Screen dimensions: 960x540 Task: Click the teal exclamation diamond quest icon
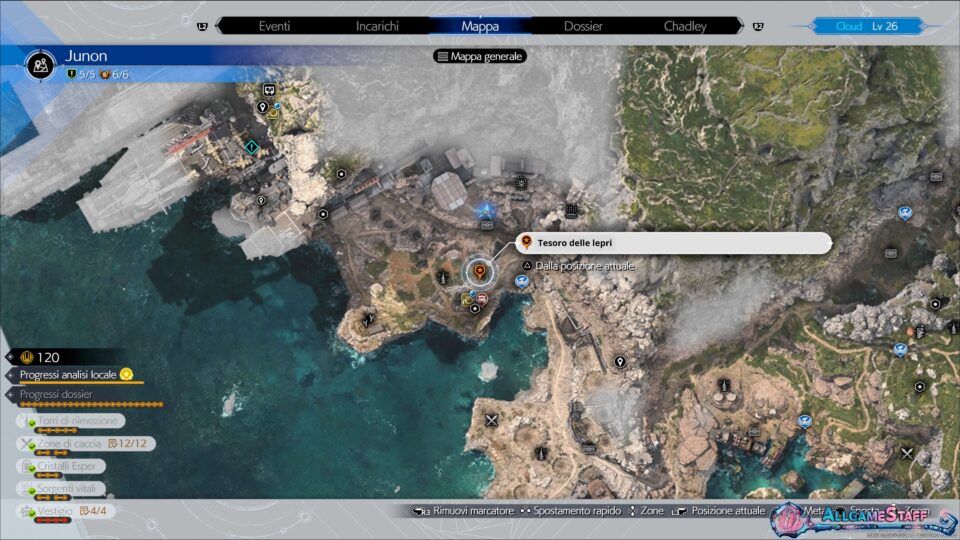click(252, 147)
